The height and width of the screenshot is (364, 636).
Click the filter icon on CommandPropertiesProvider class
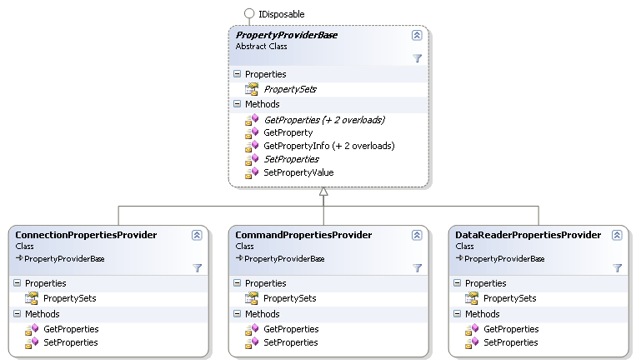pos(417,267)
